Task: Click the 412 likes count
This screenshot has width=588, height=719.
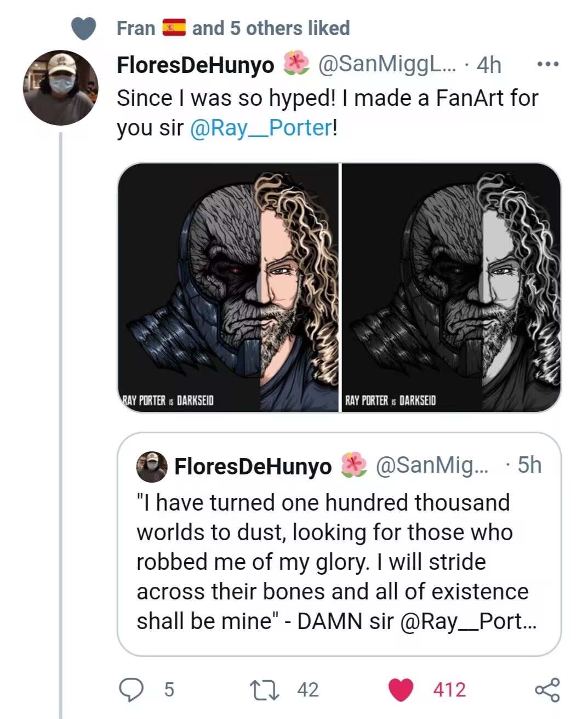Action: click(449, 689)
